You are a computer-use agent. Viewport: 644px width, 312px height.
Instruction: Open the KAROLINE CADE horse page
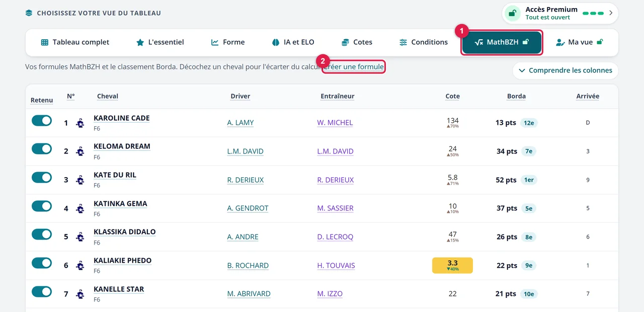122,118
